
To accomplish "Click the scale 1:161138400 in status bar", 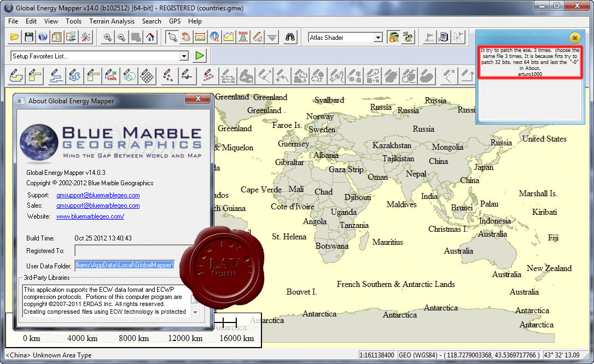I will 376,355.
